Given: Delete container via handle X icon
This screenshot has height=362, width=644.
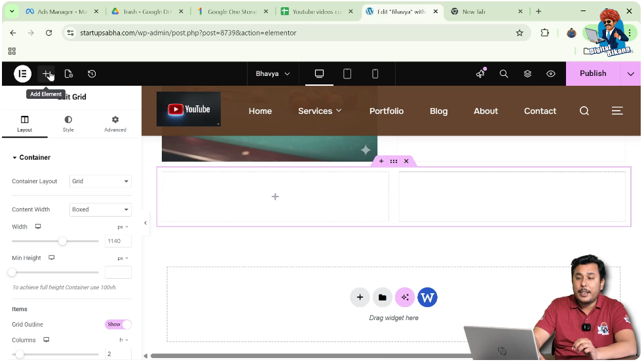Looking at the screenshot, I should [406, 161].
